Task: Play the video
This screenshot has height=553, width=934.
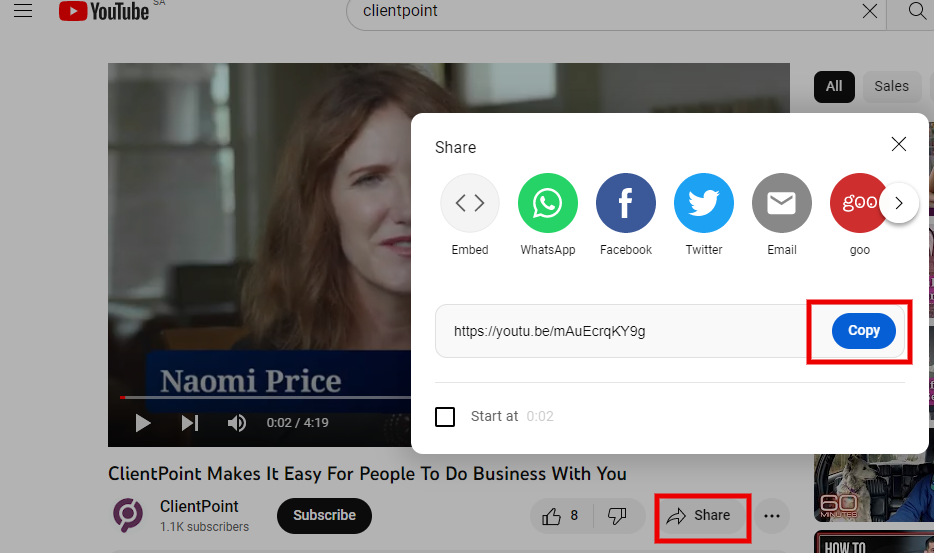Action: 142,423
